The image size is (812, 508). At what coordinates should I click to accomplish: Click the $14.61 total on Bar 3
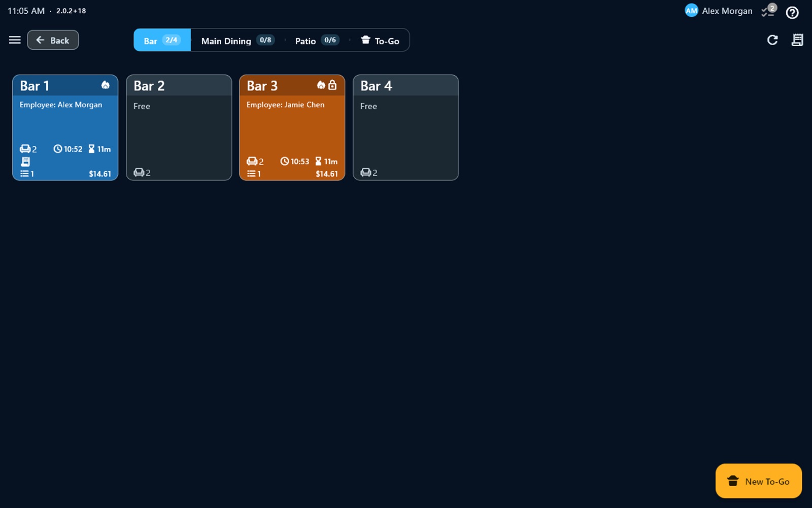[x=327, y=174]
